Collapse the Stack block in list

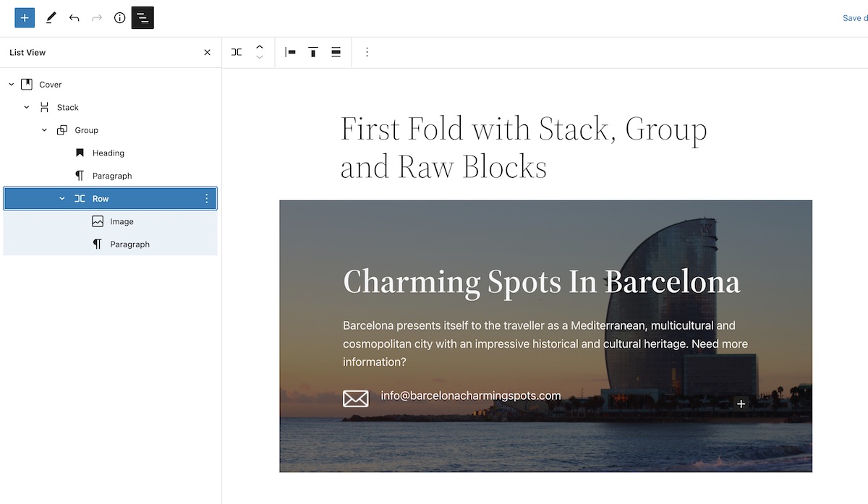[27, 107]
